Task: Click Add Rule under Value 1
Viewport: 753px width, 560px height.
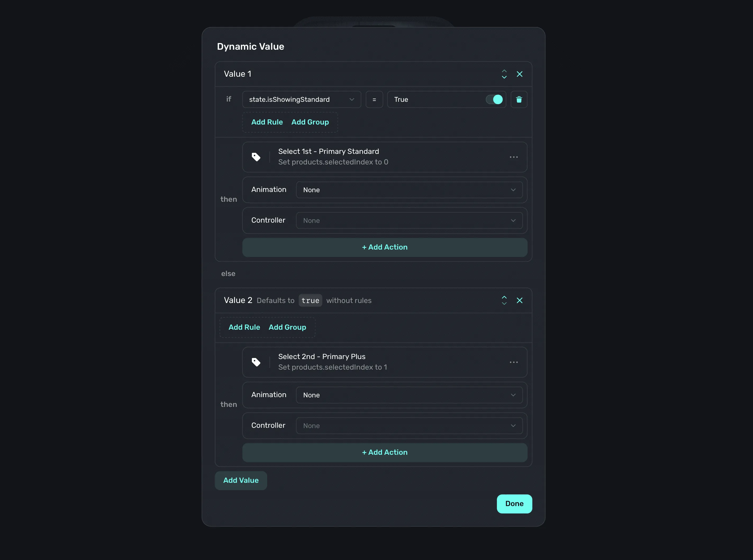Action: pos(267,122)
